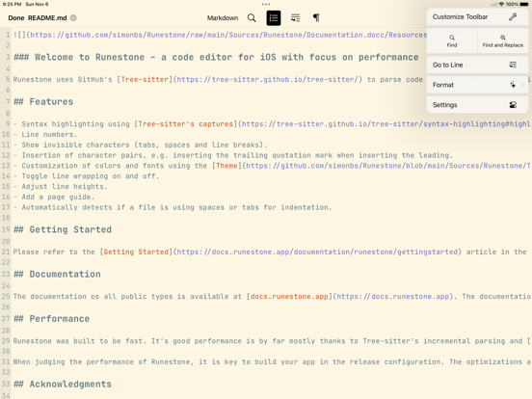Image resolution: width=532 pixels, height=399 pixels.
Task: Click the image URL on line 1
Action: click(x=228, y=36)
